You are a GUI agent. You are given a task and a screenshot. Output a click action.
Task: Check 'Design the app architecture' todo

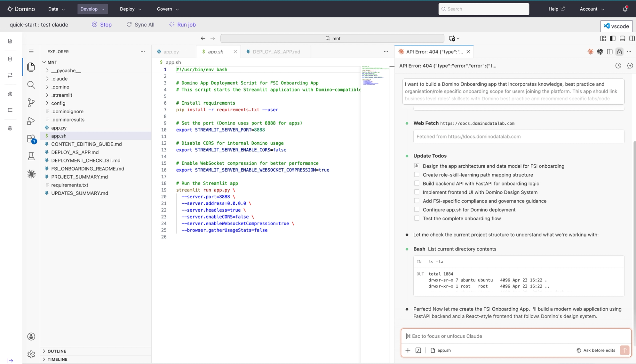pyautogui.click(x=417, y=166)
